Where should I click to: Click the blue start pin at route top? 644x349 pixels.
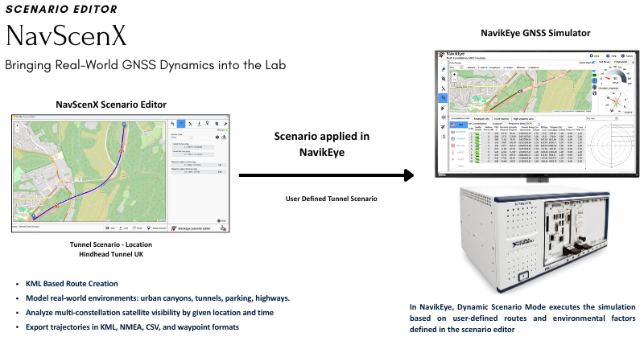pyautogui.click(x=124, y=125)
